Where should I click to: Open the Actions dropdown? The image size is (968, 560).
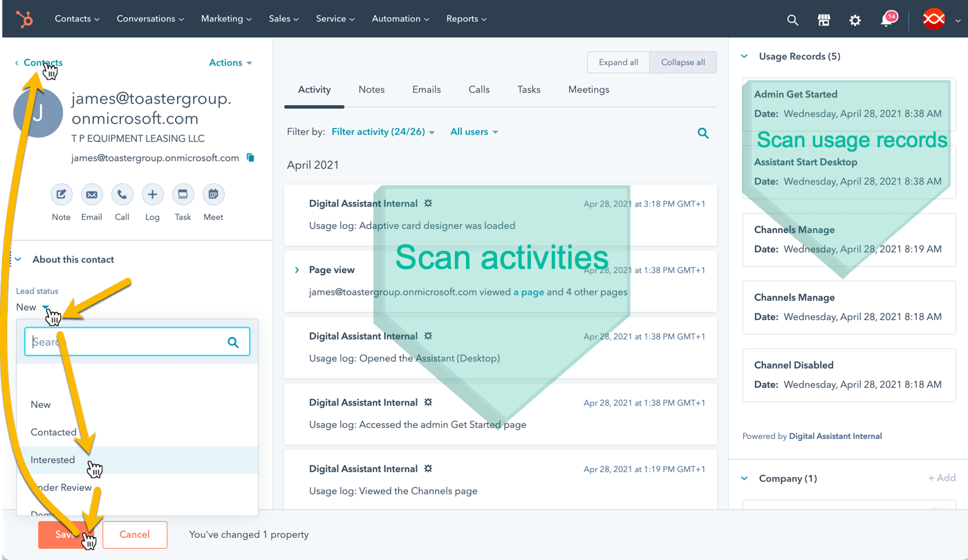click(x=230, y=62)
